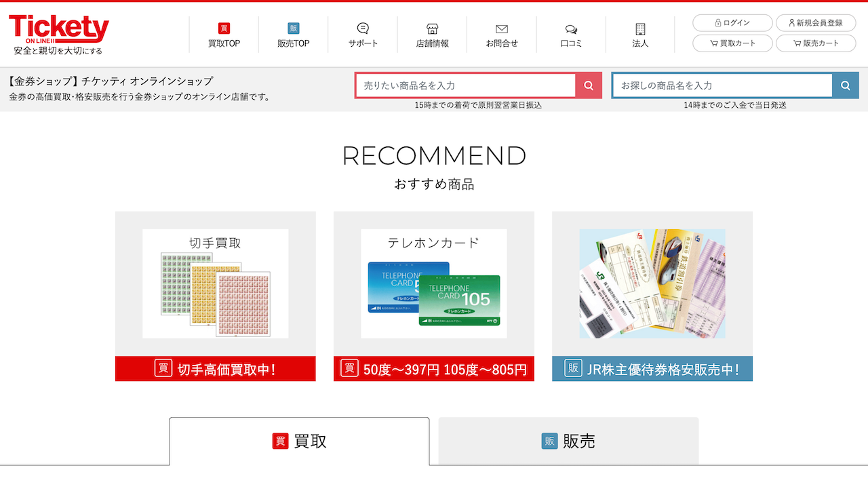Open the 口コミ reviews icon
Screen dimensions: 868x493
click(x=571, y=28)
